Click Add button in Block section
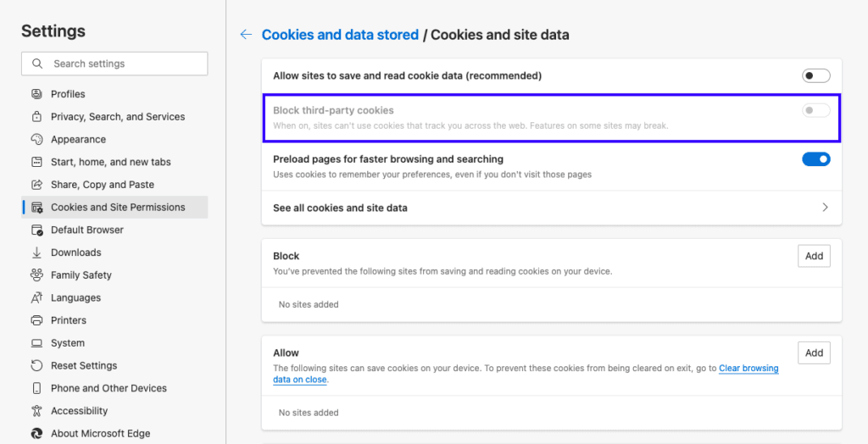 pos(814,257)
